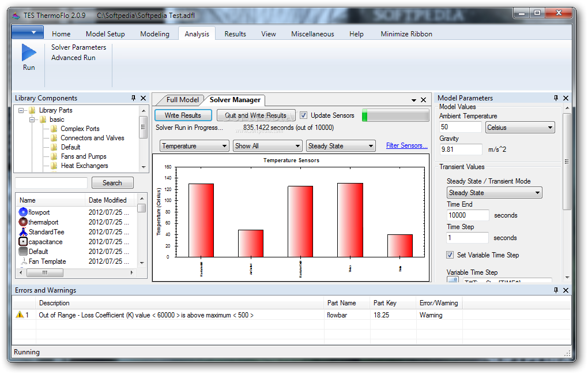Open the View ribbon tab
The height and width of the screenshot is (374, 588).
tap(269, 34)
